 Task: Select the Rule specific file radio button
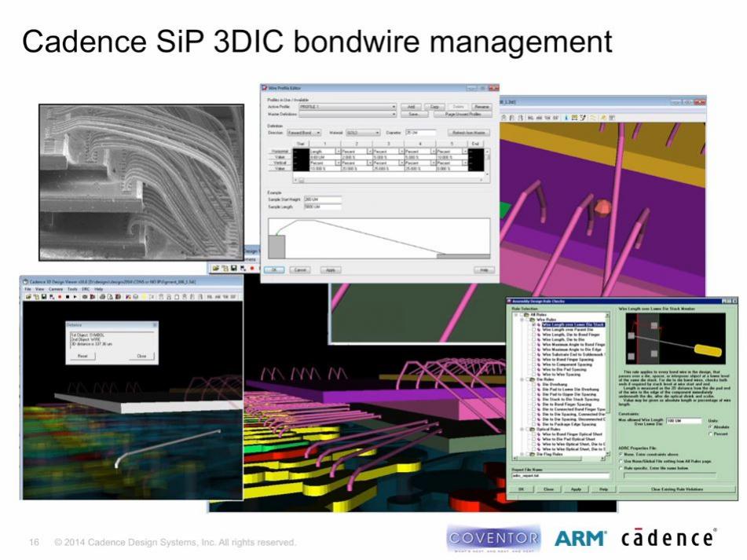(x=621, y=468)
